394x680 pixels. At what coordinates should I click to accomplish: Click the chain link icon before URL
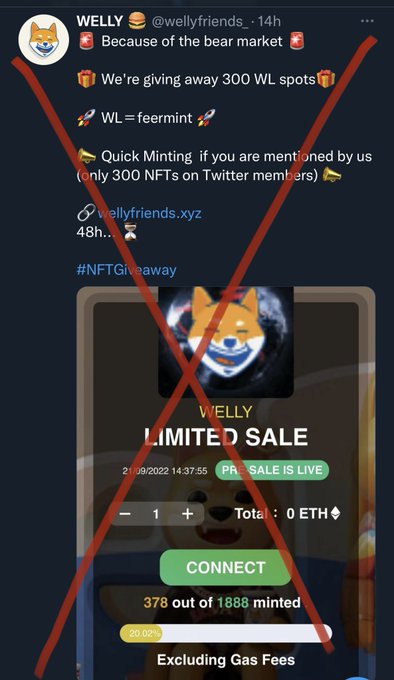coord(85,213)
